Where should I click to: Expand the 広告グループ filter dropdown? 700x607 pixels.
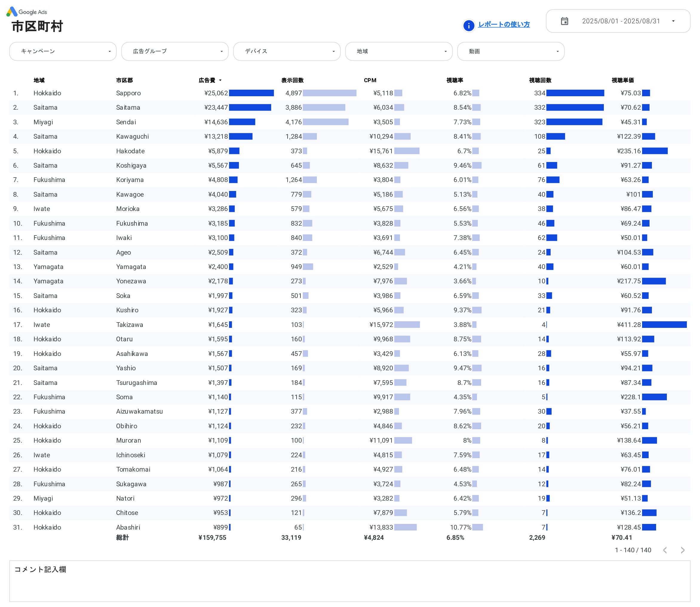coord(175,51)
